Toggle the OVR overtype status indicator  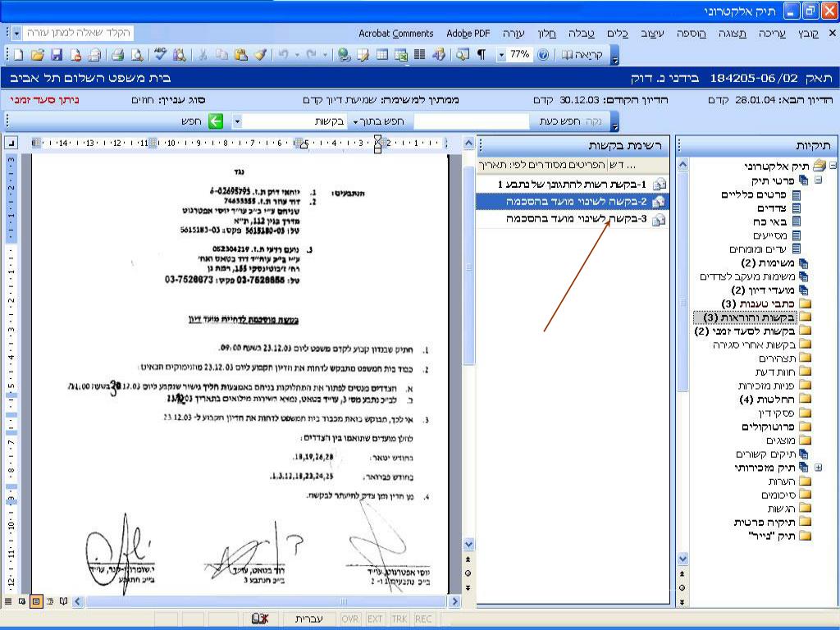[349, 619]
